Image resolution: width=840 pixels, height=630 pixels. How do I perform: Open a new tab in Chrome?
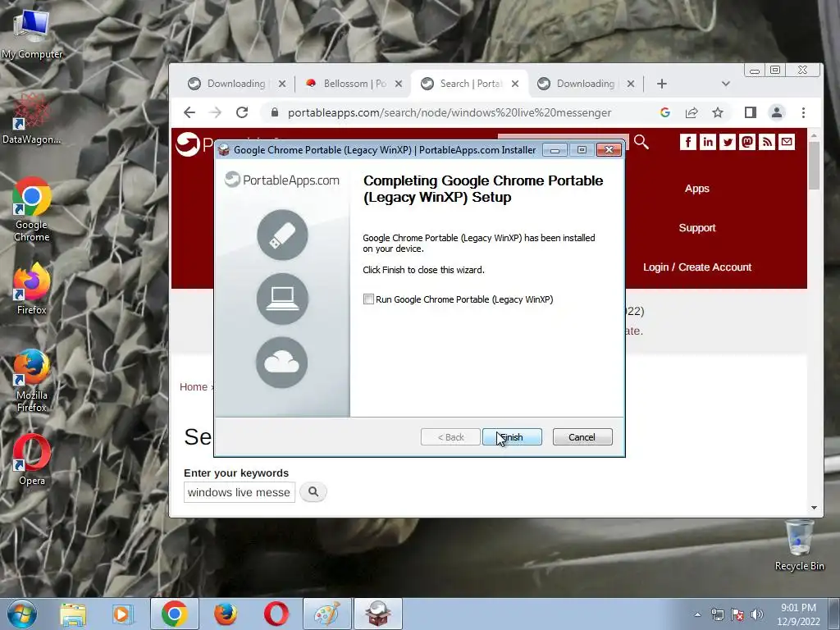(x=662, y=84)
